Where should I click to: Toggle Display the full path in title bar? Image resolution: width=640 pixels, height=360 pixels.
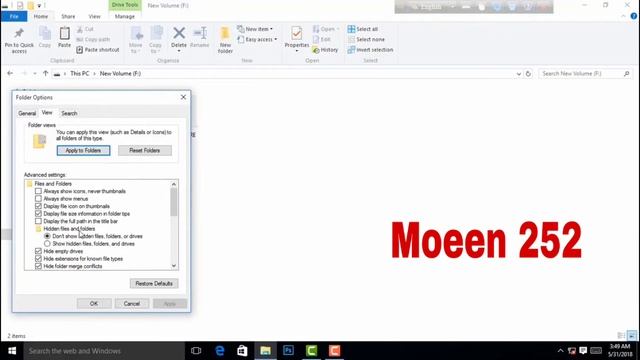[x=38, y=221]
